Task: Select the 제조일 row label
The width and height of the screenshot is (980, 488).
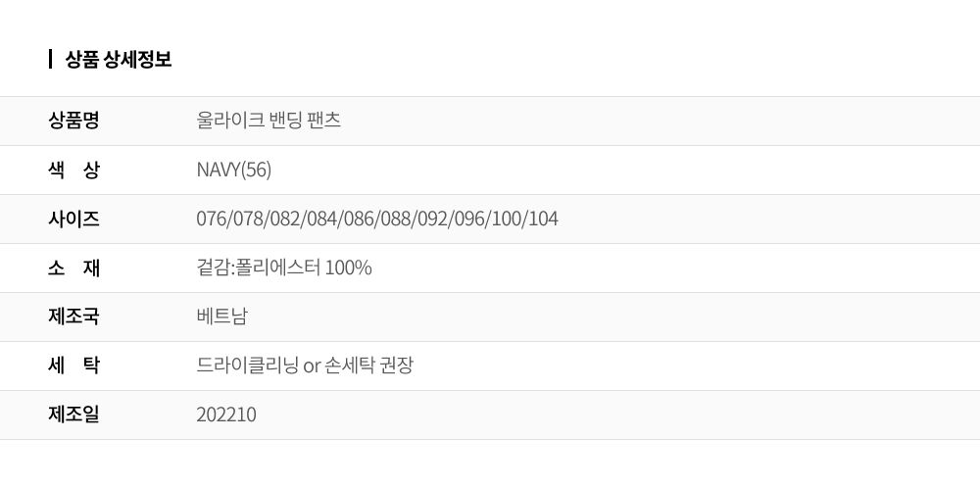Action: (73, 415)
